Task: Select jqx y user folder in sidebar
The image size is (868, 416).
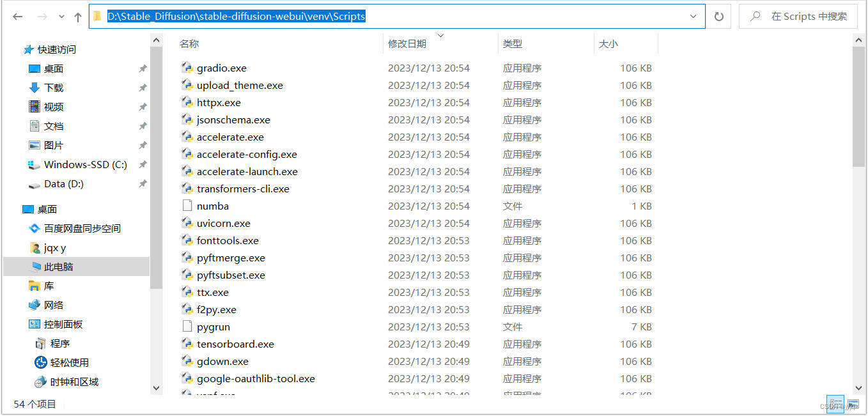Action: click(48, 247)
